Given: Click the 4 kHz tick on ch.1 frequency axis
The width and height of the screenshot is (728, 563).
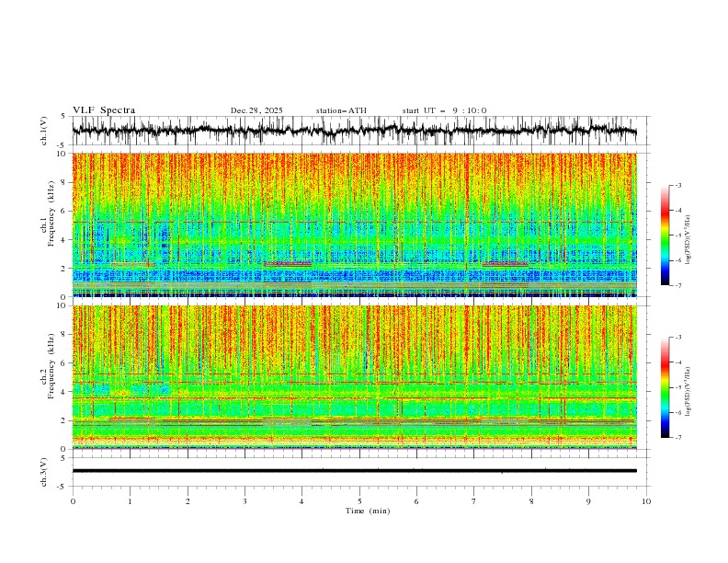Looking at the screenshot, I should click(65, 240).
